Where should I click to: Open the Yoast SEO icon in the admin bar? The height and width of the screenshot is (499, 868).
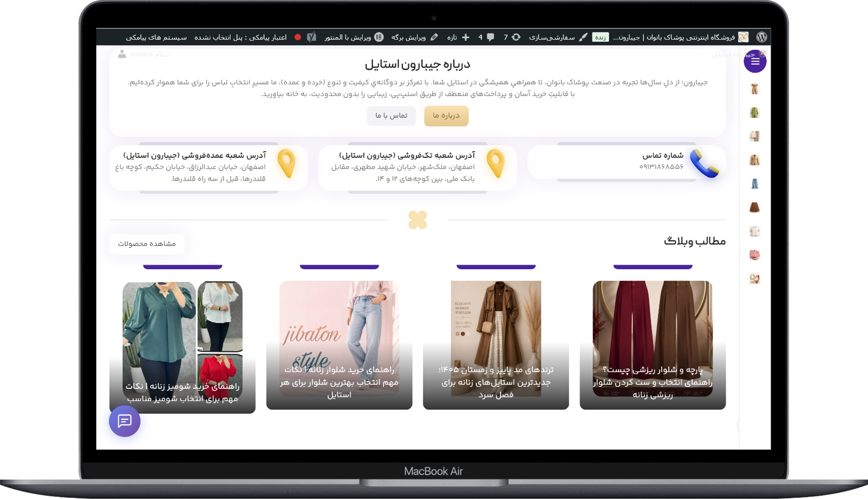point(311,37)
